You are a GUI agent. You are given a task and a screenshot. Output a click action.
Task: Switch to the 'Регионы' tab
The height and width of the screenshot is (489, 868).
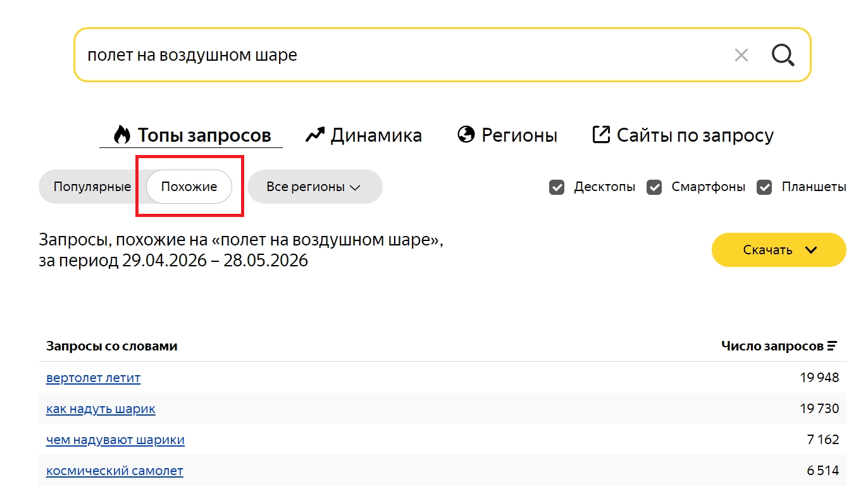507,135
